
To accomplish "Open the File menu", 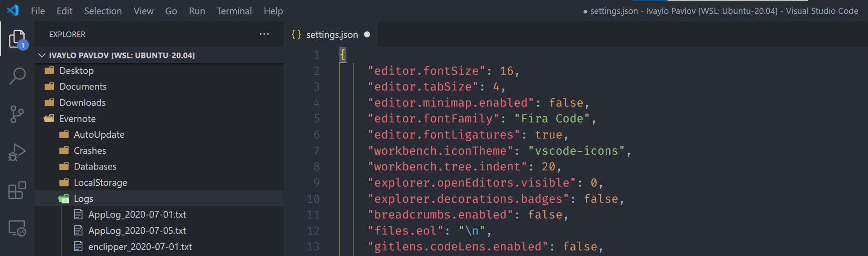I will (38, 11).
